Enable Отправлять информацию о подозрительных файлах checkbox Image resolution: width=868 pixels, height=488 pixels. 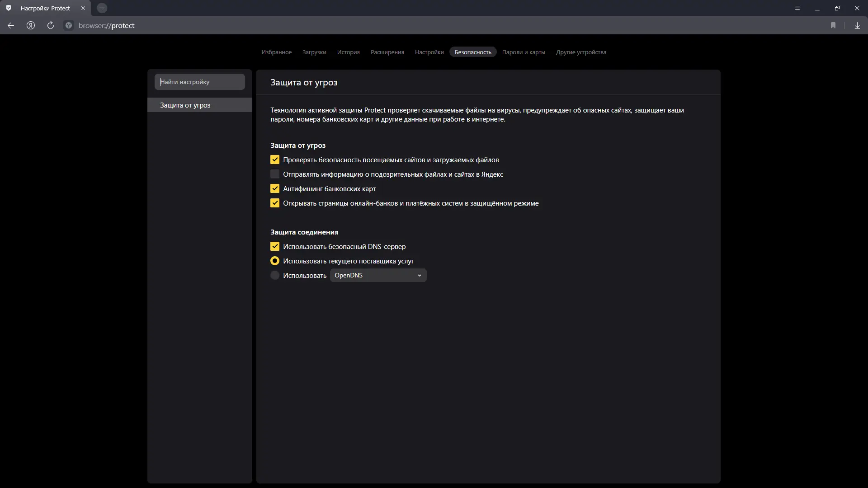coord(275,174)
